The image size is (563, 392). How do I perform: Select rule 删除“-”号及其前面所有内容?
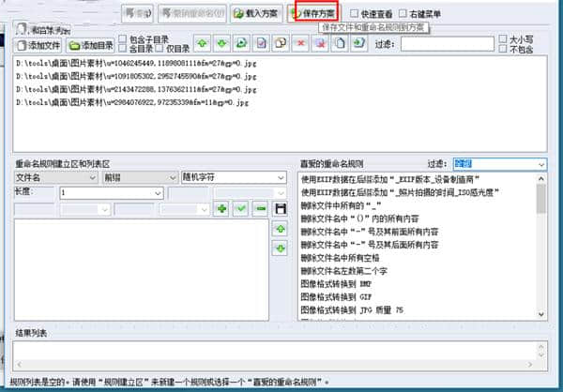[x=370, y=232]
